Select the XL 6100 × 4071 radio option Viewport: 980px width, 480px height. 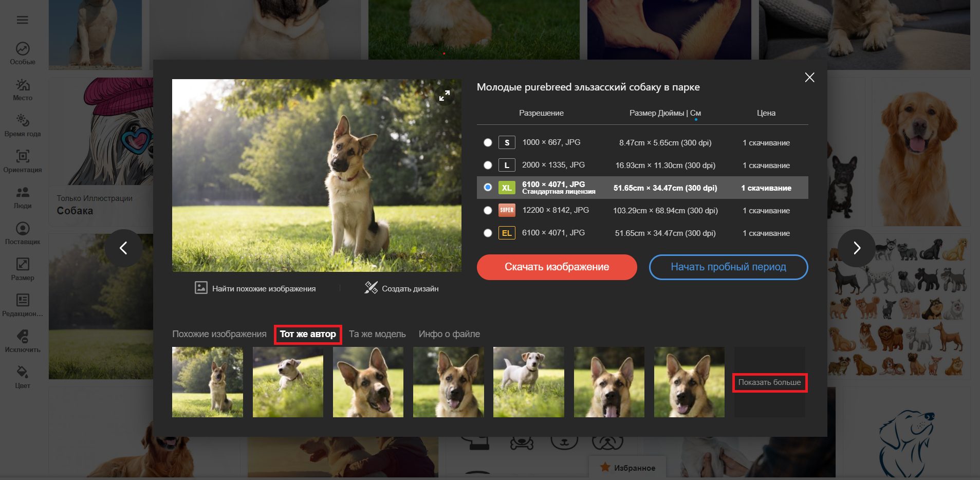coord(488,188)
